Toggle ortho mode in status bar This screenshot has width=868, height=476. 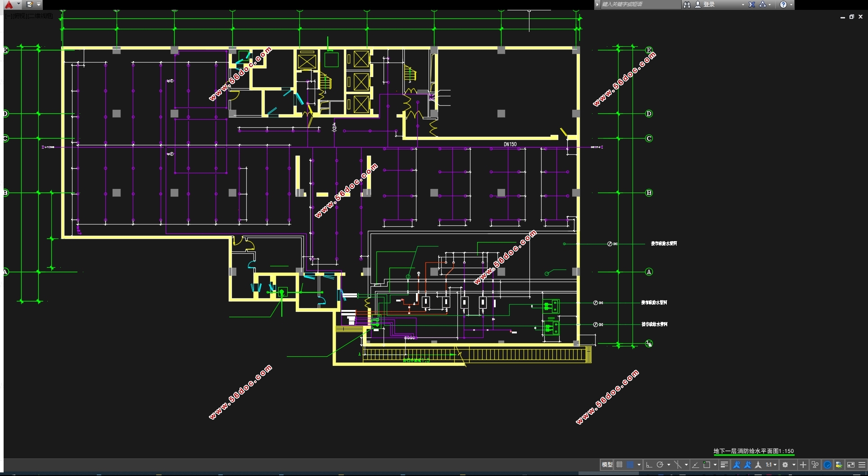tap(649, 465)
